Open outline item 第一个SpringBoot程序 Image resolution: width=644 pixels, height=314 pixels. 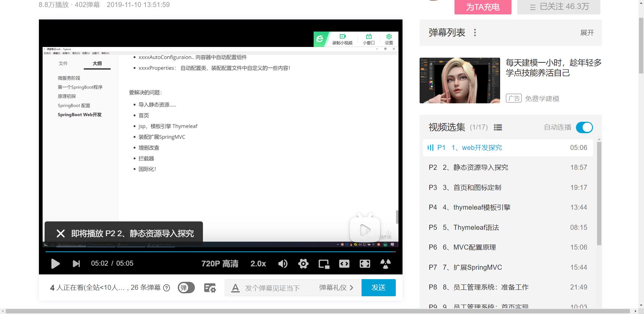pyautogui.click(x=80, y=87)
